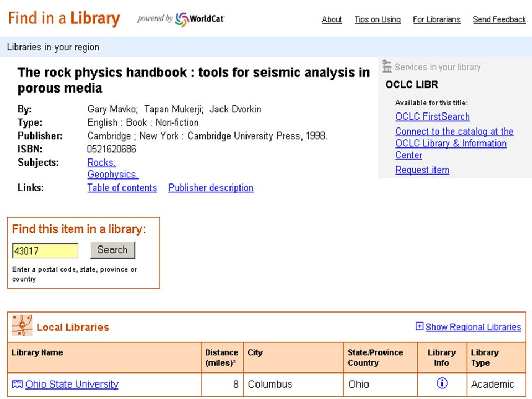Click the WorldCat logo icon
The width and height of the screenshot is (532, 399).
(x=182, y=19)
